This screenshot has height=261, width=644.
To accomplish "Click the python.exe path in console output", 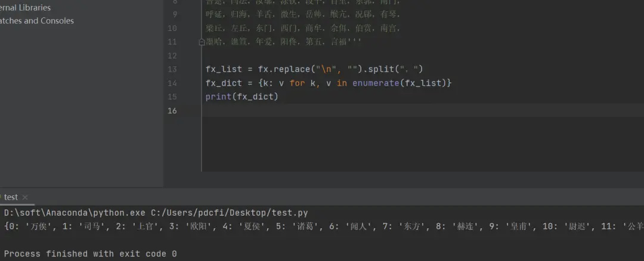I will 75,213.
